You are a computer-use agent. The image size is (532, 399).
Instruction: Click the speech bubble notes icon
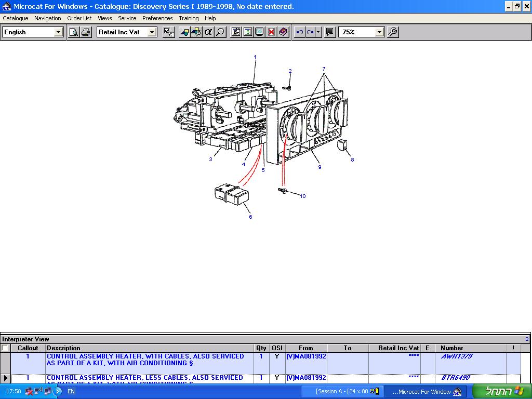pyautogui.click(x=329, y=32)
